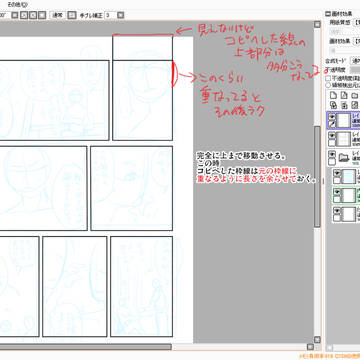This screenshot has height=360, width=360.
Task: Click the pen icon on selected layer
Action: tap(332, 124)
